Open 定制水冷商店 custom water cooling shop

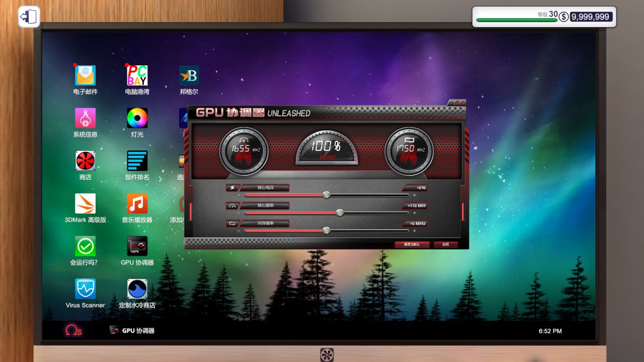click(137, 289)
